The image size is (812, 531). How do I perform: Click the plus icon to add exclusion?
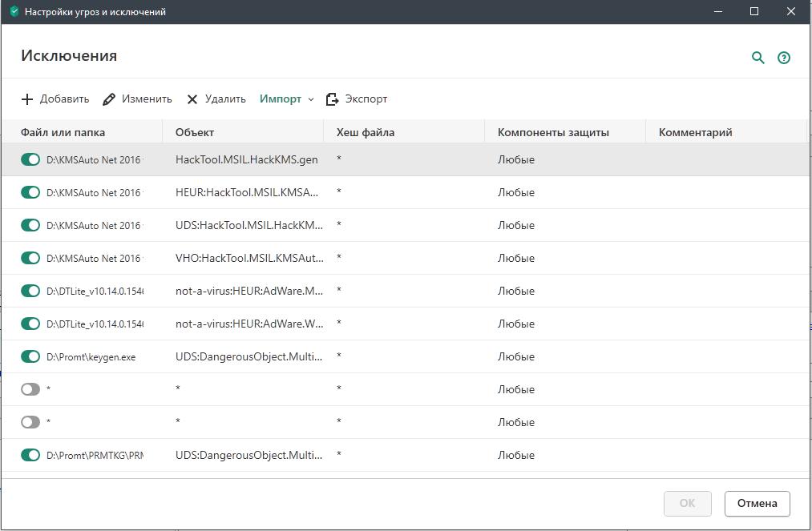point(27,99)
